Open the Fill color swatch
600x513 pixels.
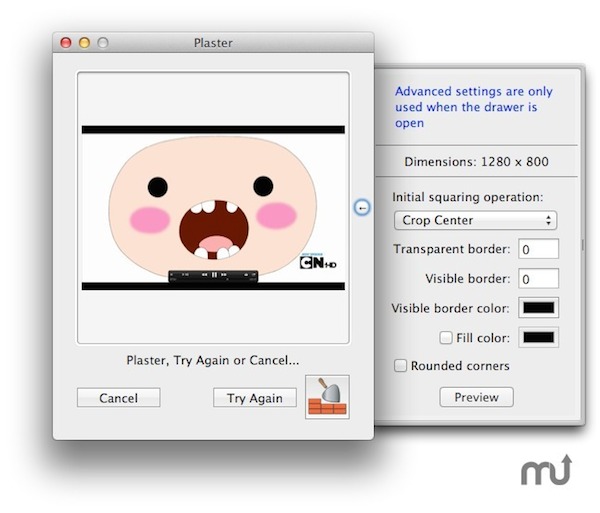pyautogui.click(x=538, y=337)
